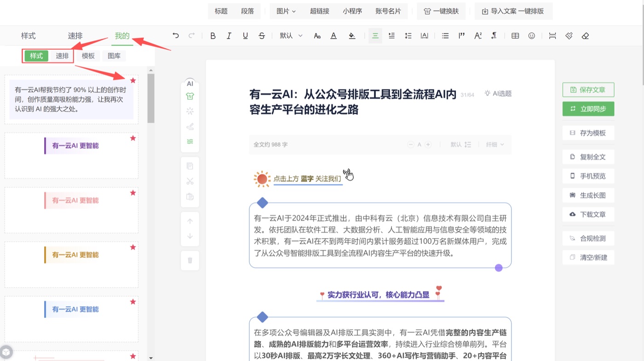Open the 默认 font dropdown in toolbar

(291, 36)
